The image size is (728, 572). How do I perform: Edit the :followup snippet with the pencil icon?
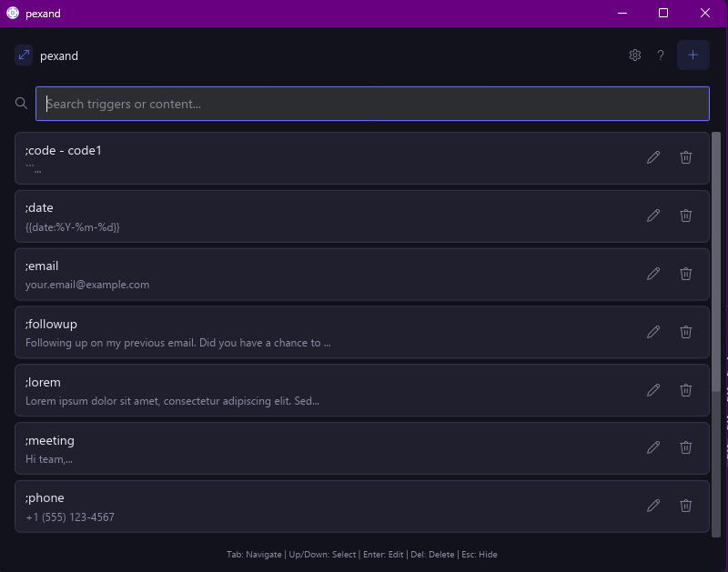(653, 332)
